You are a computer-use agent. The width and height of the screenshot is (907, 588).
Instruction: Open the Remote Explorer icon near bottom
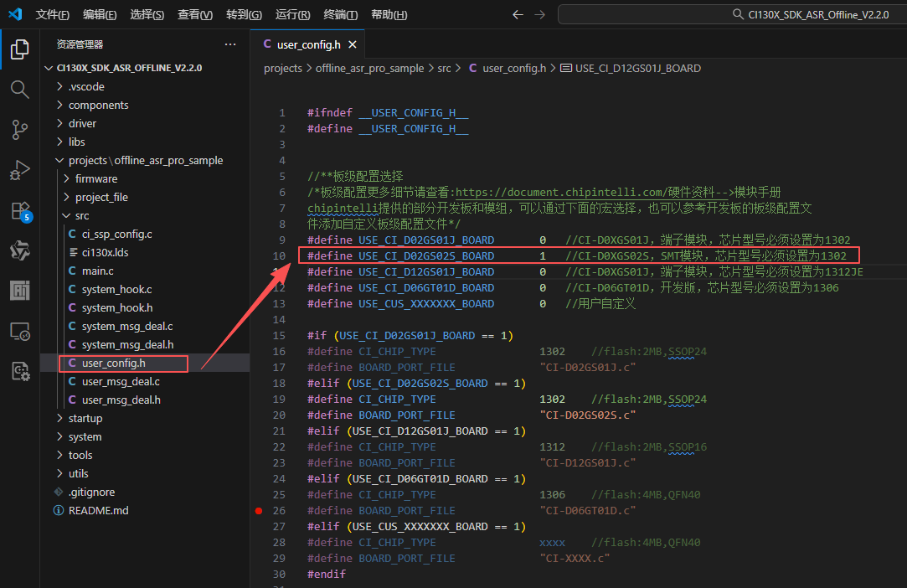click(x=19, y=332)
